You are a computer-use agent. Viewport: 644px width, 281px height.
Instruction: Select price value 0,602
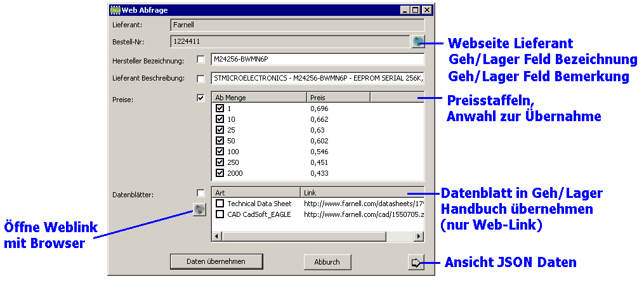319,141
